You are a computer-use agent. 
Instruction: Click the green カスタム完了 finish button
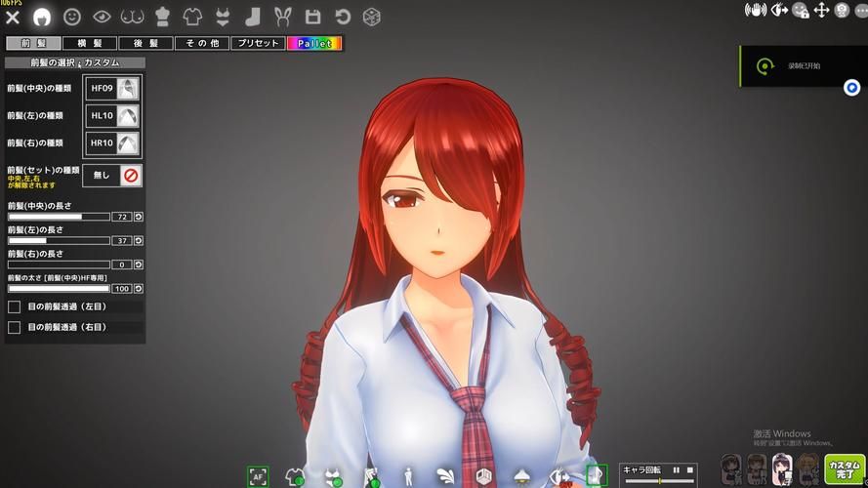[845, 469]
